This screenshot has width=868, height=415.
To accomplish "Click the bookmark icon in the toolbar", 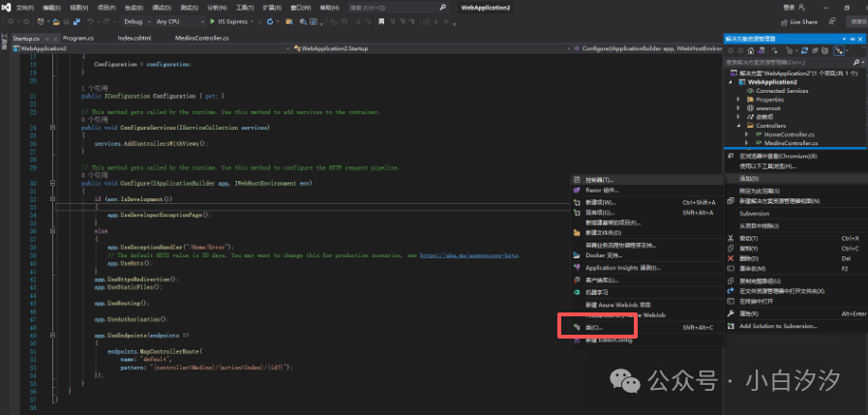I will click(x=381, y=21).
